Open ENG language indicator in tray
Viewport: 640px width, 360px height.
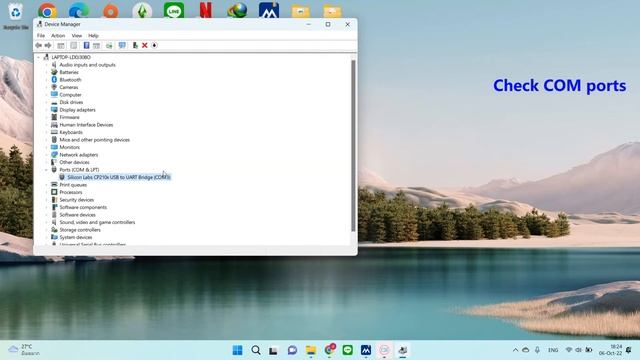553,350
